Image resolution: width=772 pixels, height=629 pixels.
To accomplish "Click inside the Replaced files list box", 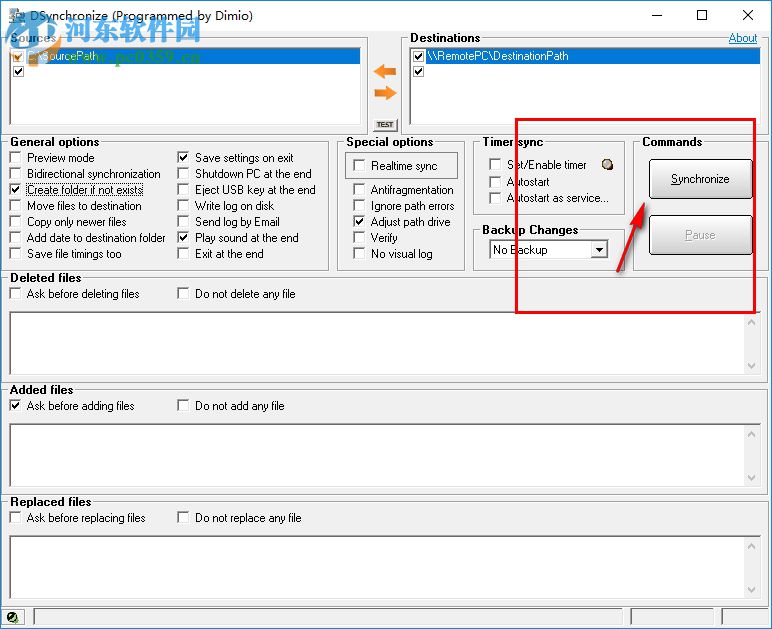I will (377, 567).
